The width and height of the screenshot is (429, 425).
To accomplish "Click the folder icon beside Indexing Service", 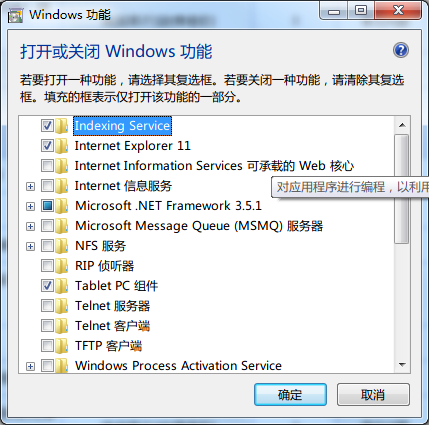I will (x=62, y=126).
